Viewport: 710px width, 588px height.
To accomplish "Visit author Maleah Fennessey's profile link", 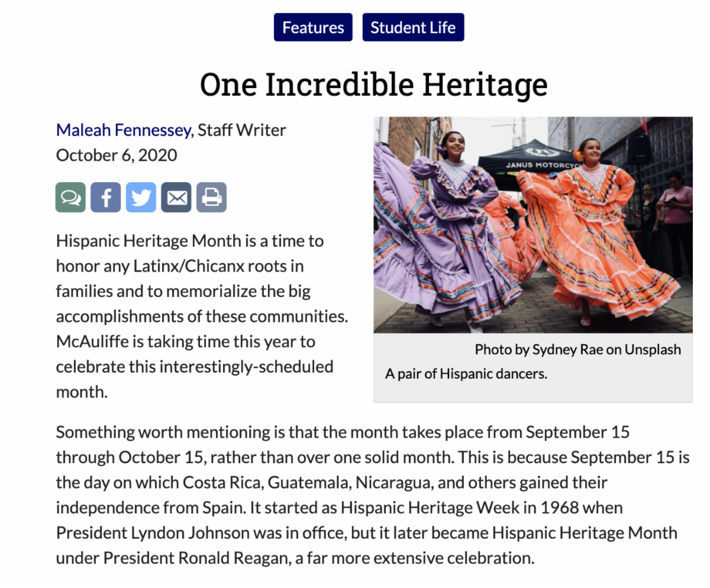I will point(123,130).
